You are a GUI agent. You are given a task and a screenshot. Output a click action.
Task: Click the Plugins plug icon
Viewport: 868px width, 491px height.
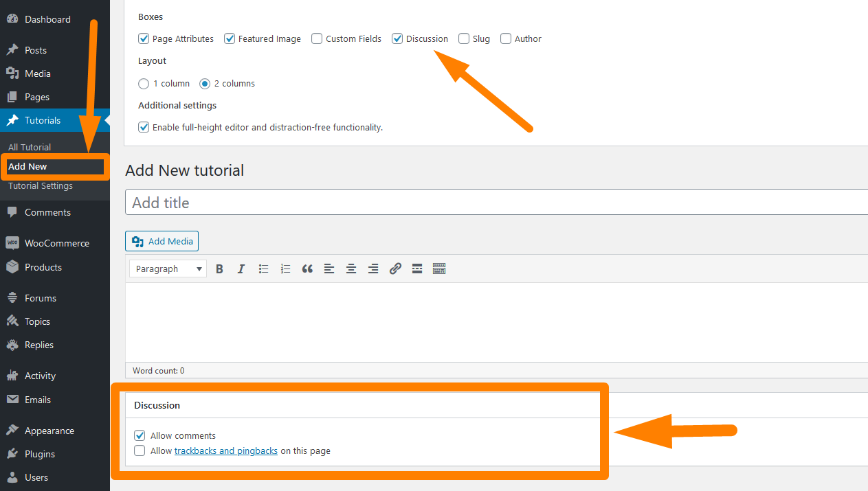(x=12, y=454)
